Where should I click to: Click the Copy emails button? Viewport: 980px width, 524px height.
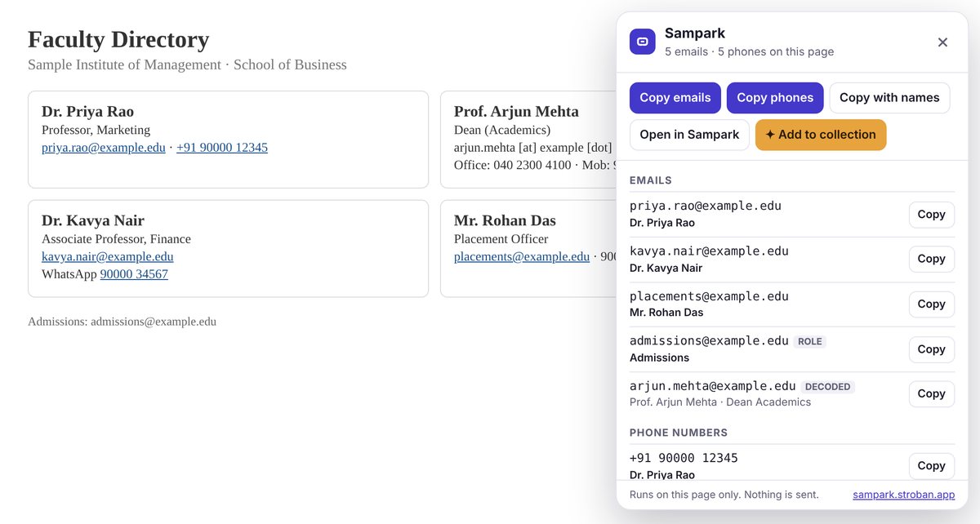[675, 98]
